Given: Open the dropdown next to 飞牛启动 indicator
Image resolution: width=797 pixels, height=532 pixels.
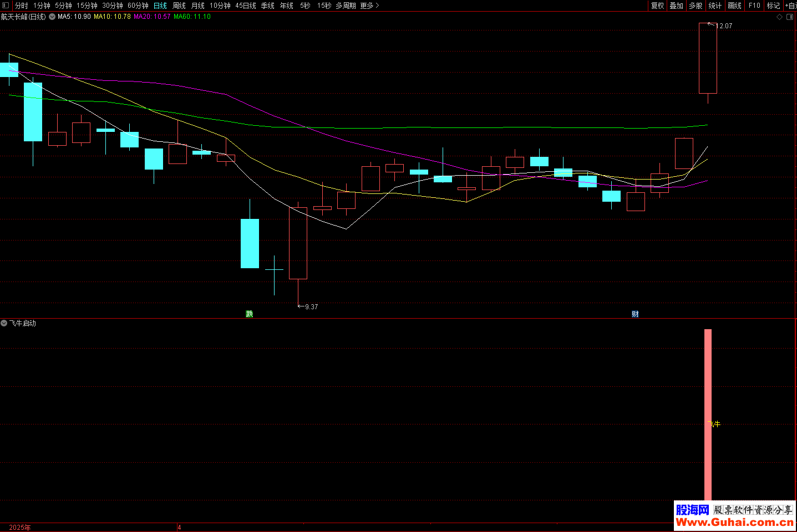Looking at the screenshot, I should [4, 323].
